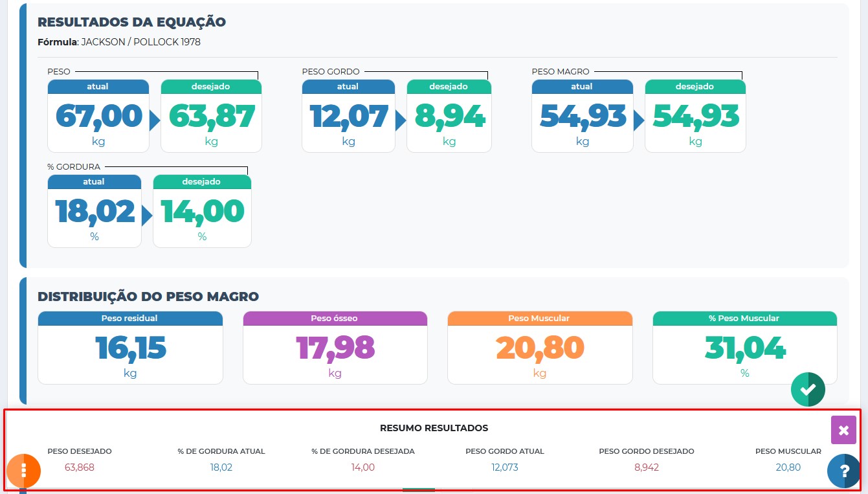Click the arrow between the Peso Magro cards

click(x=639, y=120)
